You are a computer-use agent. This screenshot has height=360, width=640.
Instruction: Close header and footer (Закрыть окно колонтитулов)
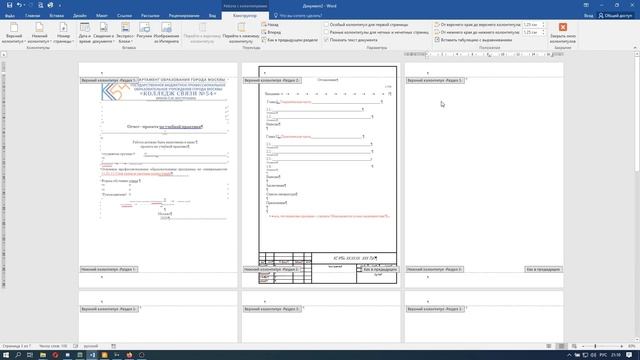[562, 33]
